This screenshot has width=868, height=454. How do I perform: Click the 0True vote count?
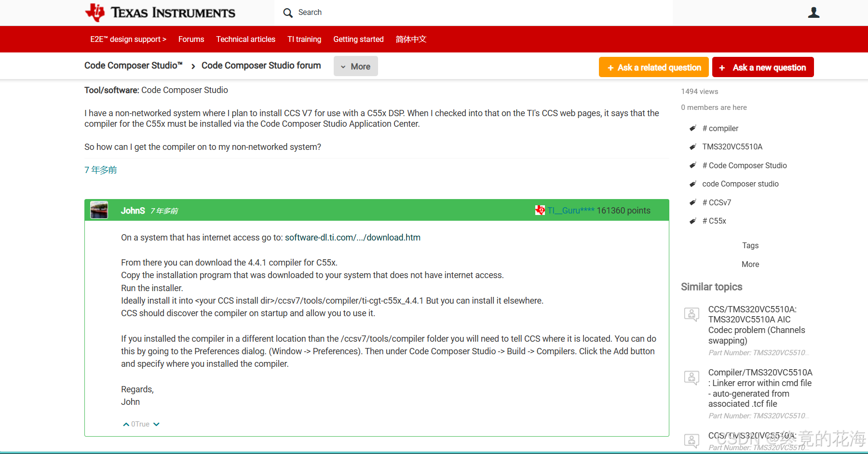click(140, 424)
